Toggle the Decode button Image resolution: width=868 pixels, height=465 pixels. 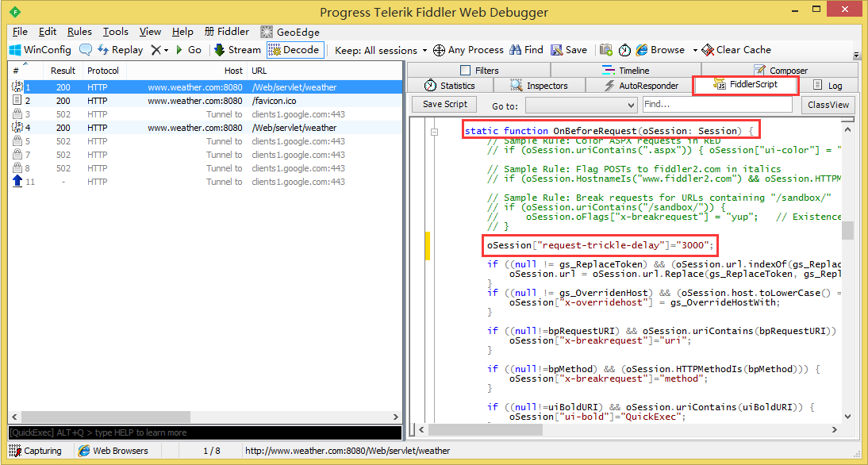(294, 50)
